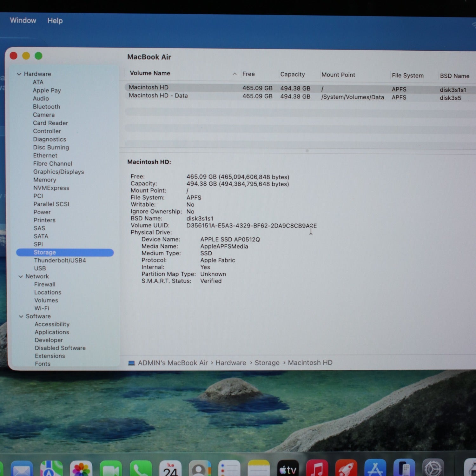
Task: Select Power in the sidebar
Action: click(42, 212)
